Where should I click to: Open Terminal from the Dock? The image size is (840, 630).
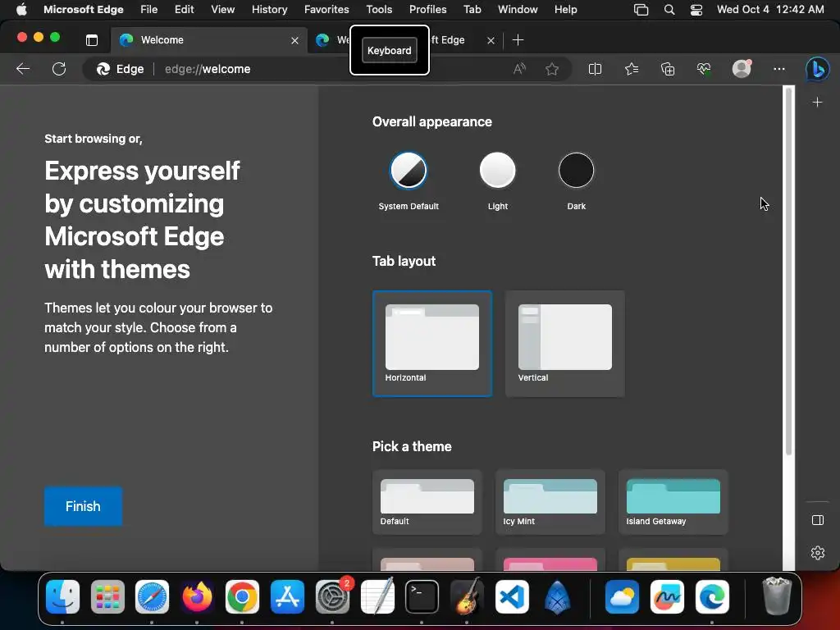[x=422, y=596]
